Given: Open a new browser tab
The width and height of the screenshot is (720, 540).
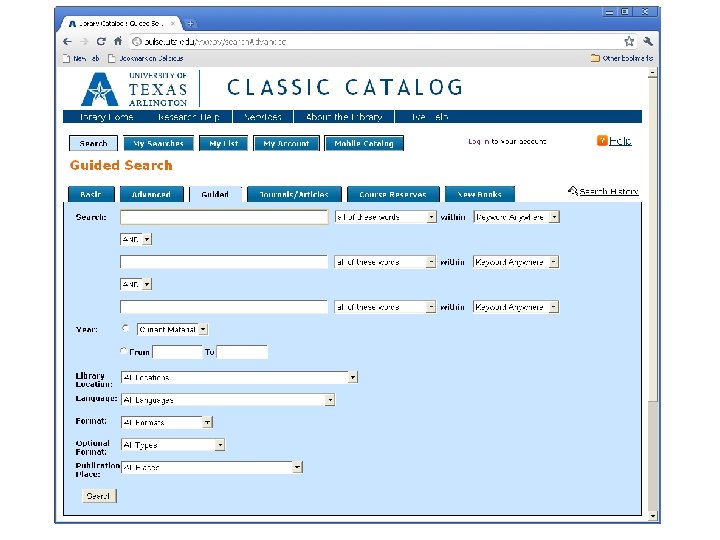Looking at the screenshot, I should click(190, 23).
